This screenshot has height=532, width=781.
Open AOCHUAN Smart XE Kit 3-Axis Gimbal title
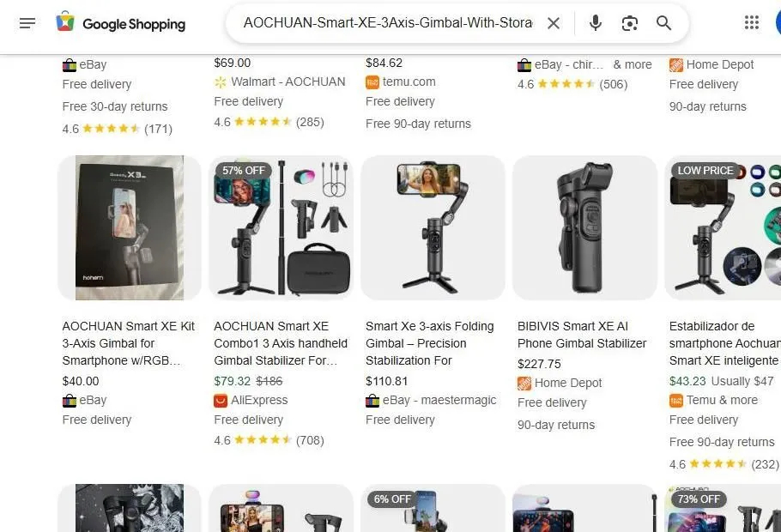click(x=129, y=343)
